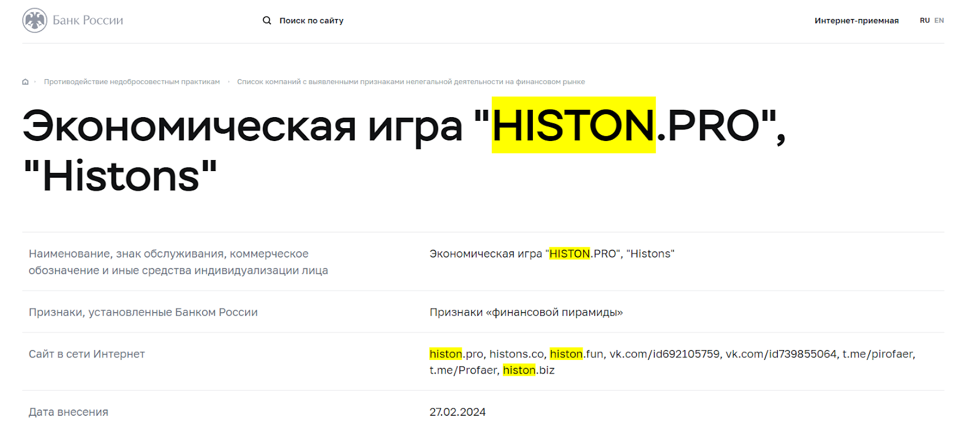Click the date 27.02.2024
The width and height of the screenshot is (980, 428).
458,412
